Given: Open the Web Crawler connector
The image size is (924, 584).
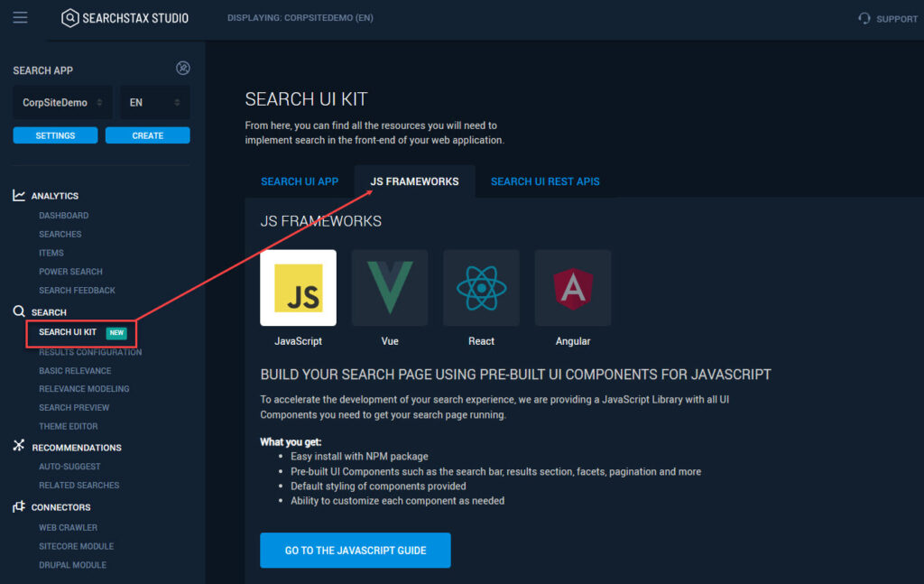Looking at the screenshot, I should click(69, 527).
